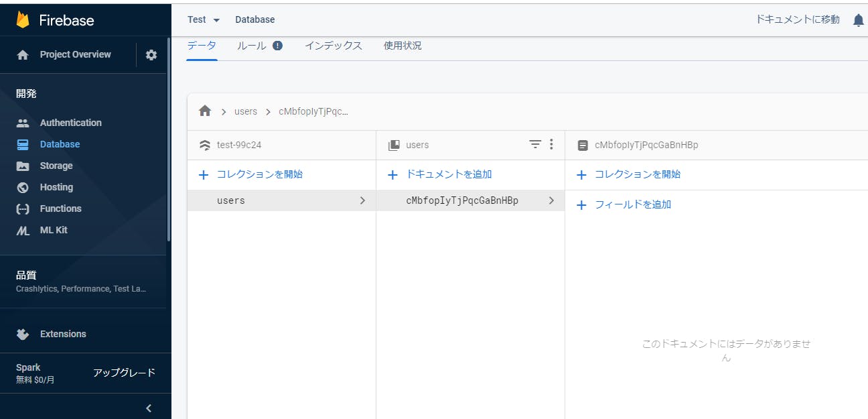The width and height of the screenshot is (868, 419).
Task: Click the notification bell icon
Action: 858,19
